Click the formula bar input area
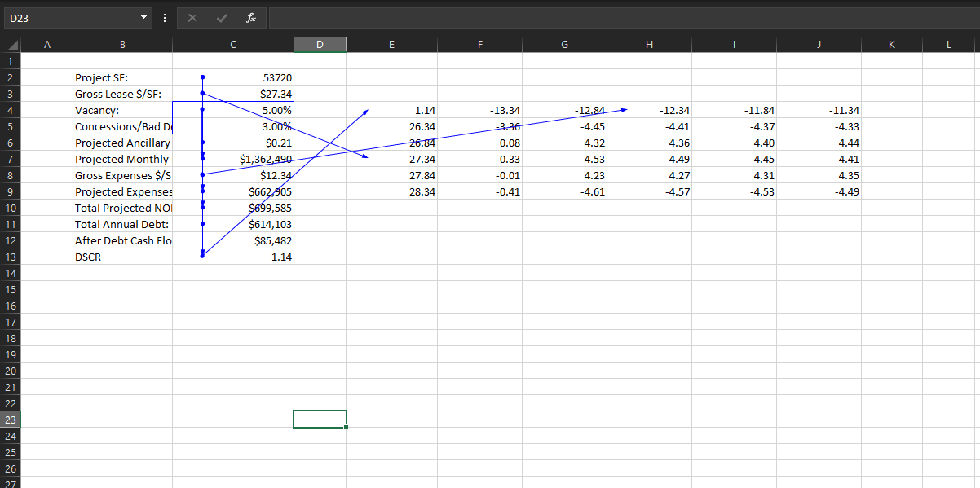The image size is (980, 488). point(623,17)
